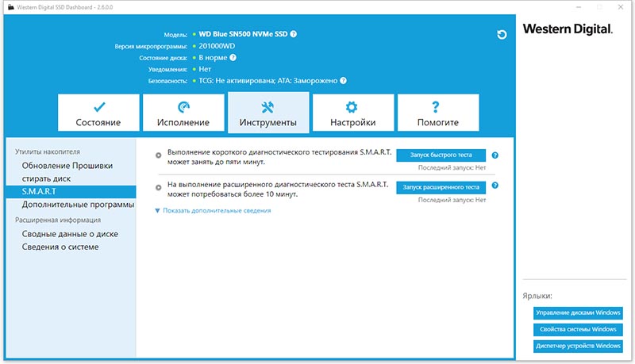Open 'Диспетчер устройств Windows' shortcut
This screenshot has width=635, height=364.
click(578, 347)
